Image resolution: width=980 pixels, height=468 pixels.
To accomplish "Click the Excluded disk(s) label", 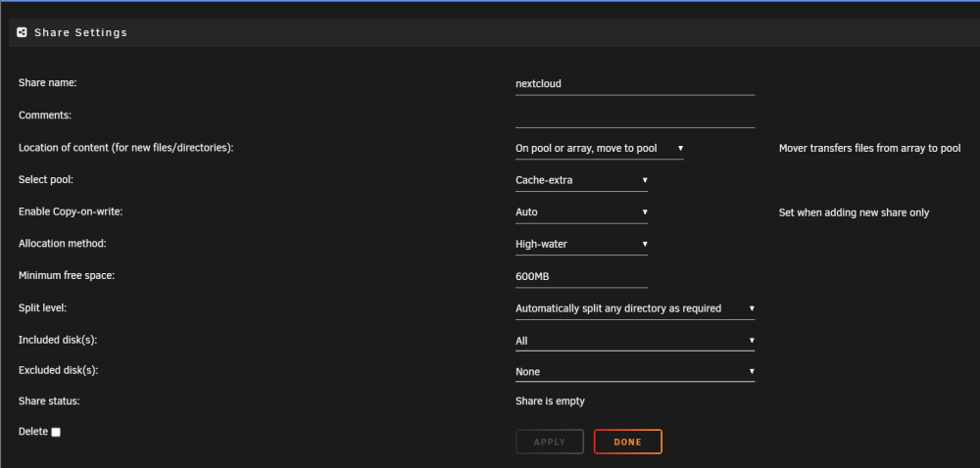I will click(x=59, y=370).
